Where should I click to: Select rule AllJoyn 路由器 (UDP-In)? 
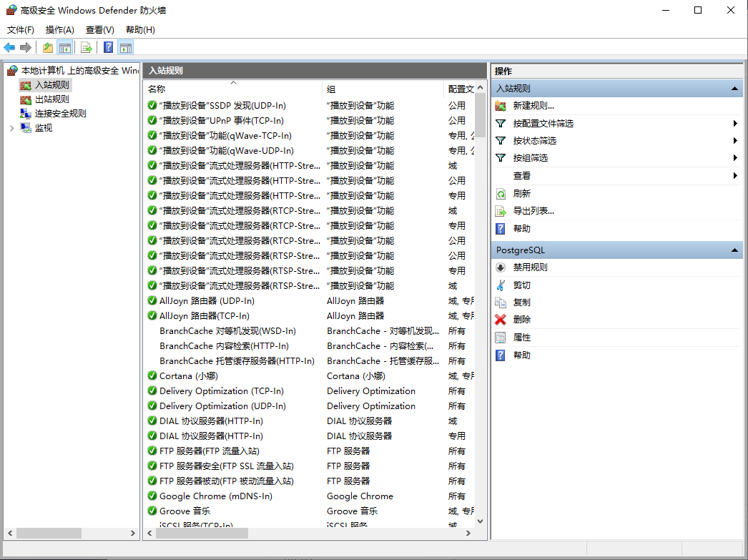[x=207, y=301]
